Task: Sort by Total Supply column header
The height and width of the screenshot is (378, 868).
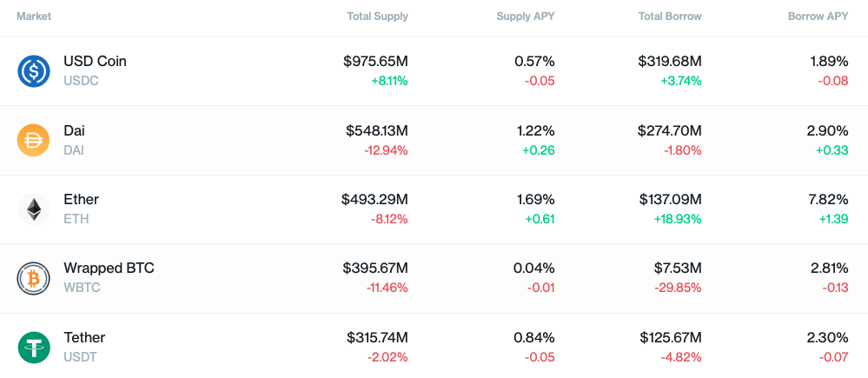Action: 378,16
